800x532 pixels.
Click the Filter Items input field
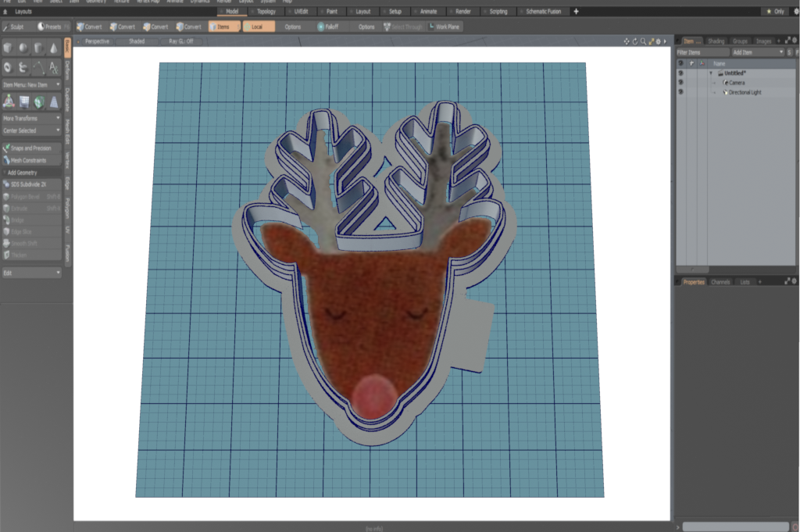point(702,52)
